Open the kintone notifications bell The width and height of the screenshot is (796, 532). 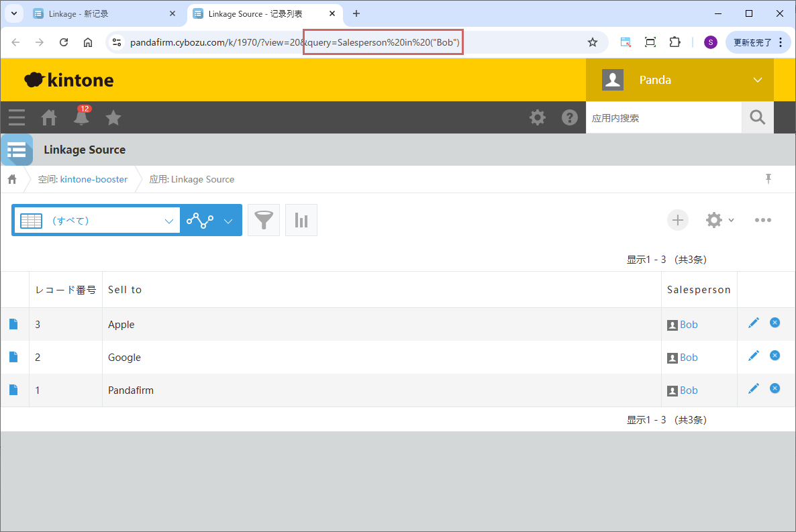[x=81, y=117]
